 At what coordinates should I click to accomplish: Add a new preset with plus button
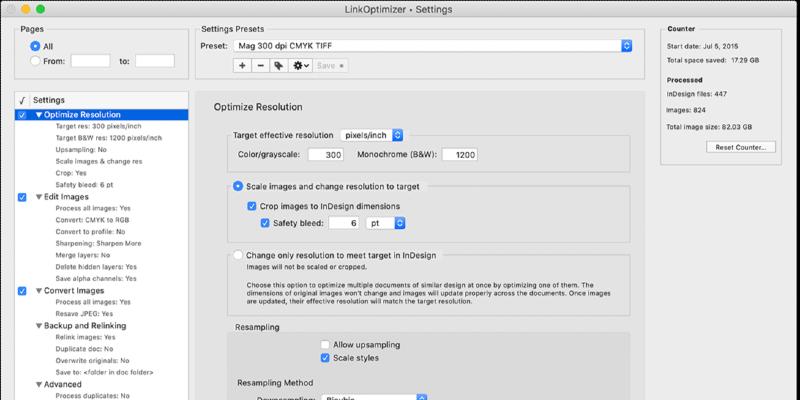click(242, 66)
